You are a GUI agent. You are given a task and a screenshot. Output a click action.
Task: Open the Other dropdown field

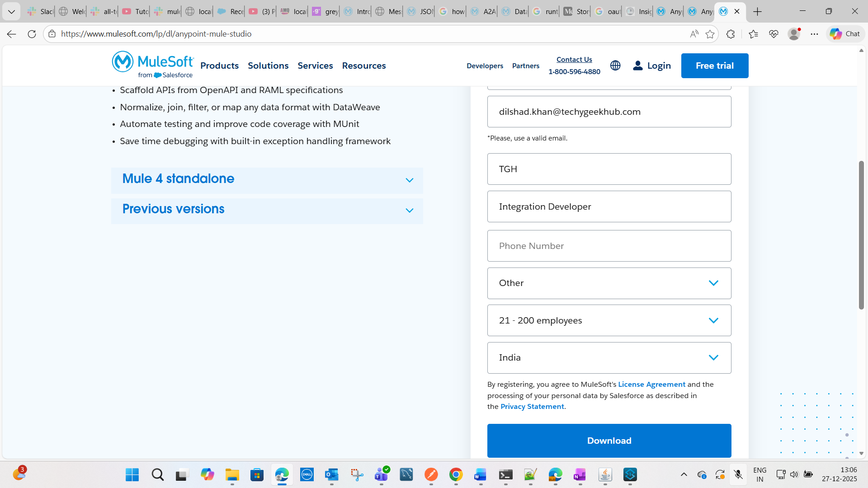609,283
